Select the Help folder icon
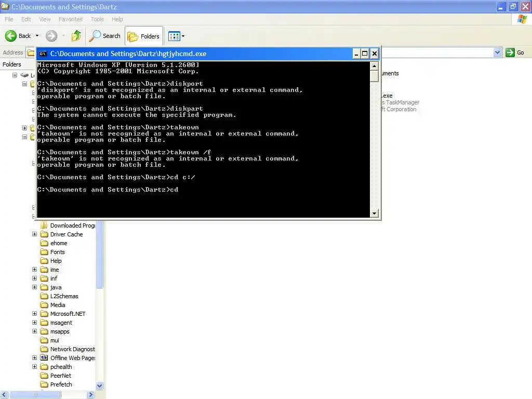The image size is (532, 399). tap(44, 261)
